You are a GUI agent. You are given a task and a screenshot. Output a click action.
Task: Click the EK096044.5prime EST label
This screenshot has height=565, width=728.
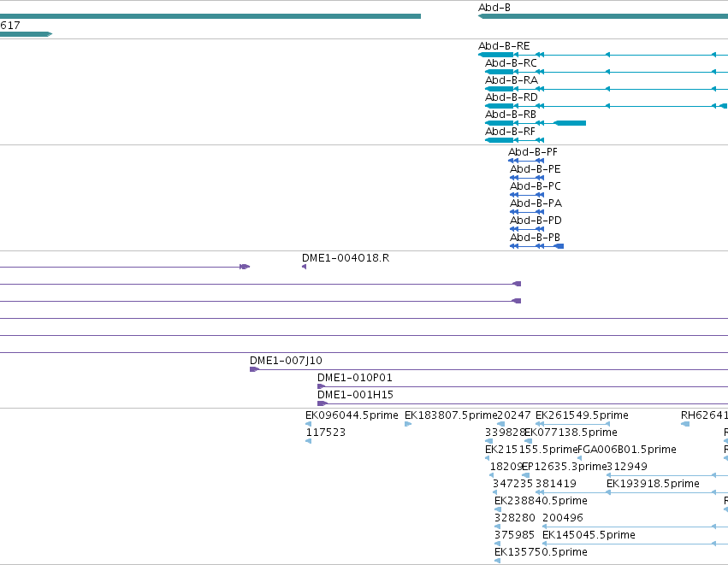[352, 415]
